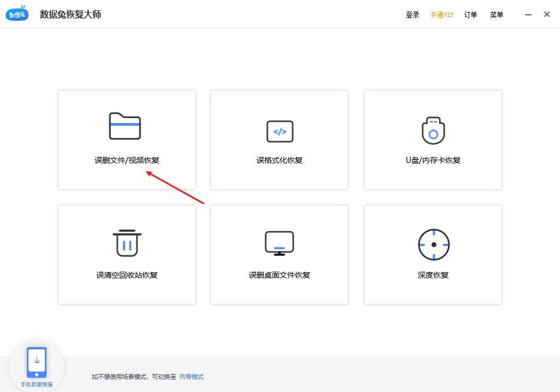
Task: Open the 误删文件/视频恢复 recovery card
Action: [x=126, y=140]
